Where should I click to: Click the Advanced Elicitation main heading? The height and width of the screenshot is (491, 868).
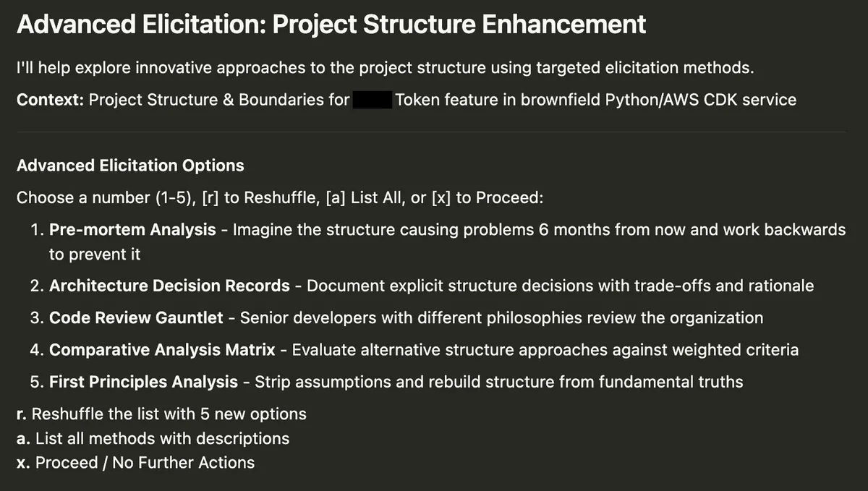click(331, 25)
